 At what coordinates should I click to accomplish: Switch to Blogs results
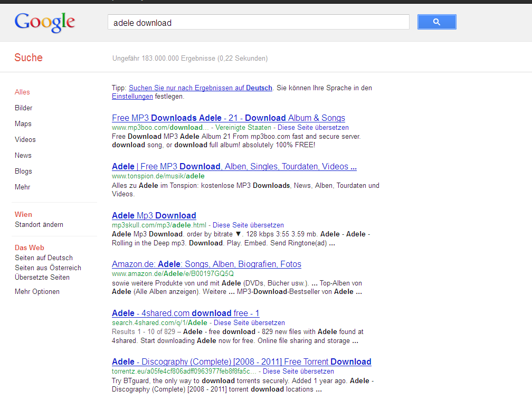[x=23, y=172]
